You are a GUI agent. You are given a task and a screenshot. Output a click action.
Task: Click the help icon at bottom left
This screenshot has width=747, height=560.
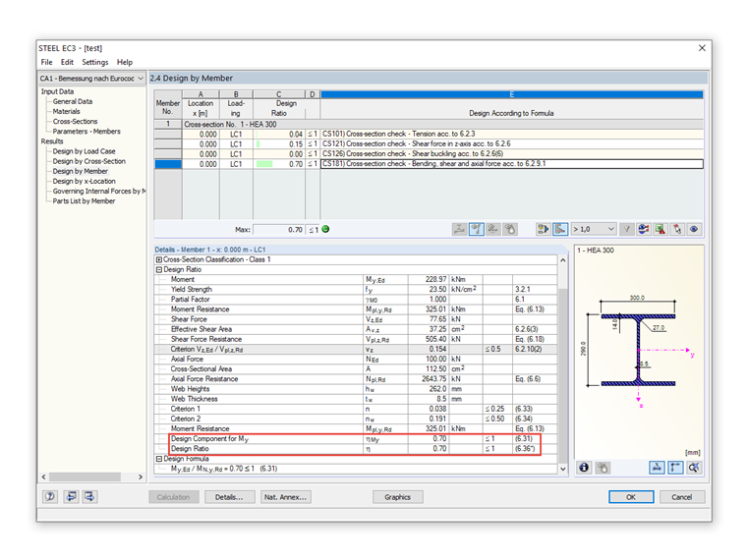point(49,497)
